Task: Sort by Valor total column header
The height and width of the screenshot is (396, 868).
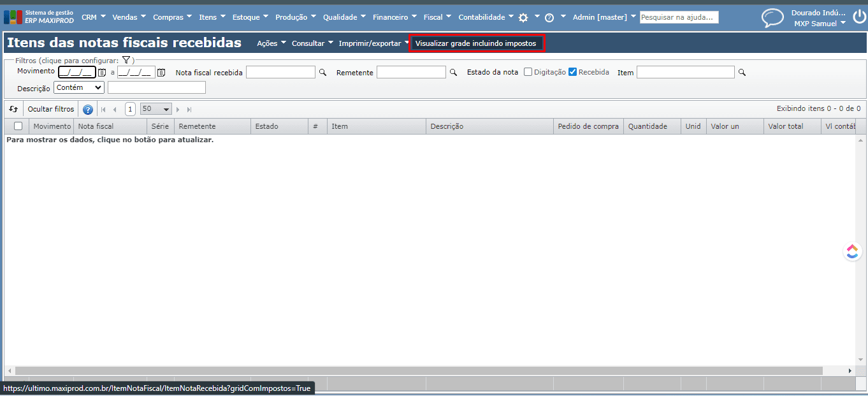Action: pos(792,126)
